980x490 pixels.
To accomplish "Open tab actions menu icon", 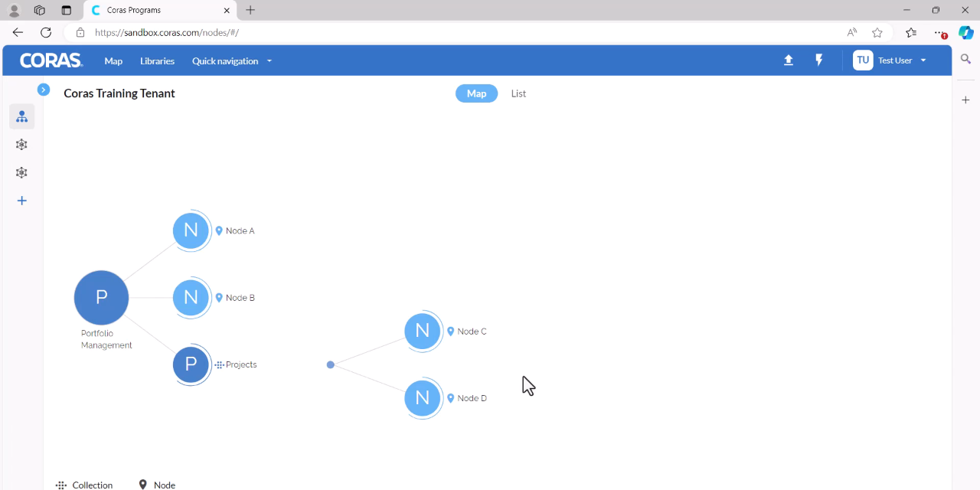I will (x=66, y=11).
